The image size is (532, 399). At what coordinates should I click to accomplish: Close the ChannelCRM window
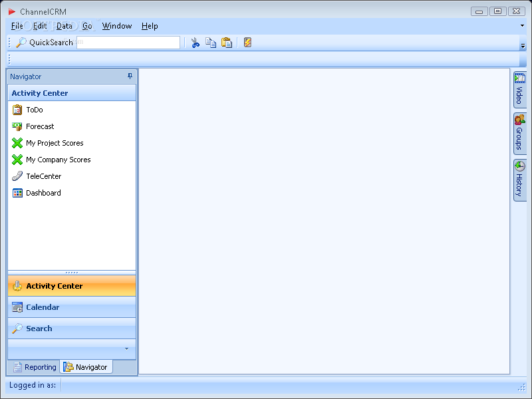click(517, 11)
